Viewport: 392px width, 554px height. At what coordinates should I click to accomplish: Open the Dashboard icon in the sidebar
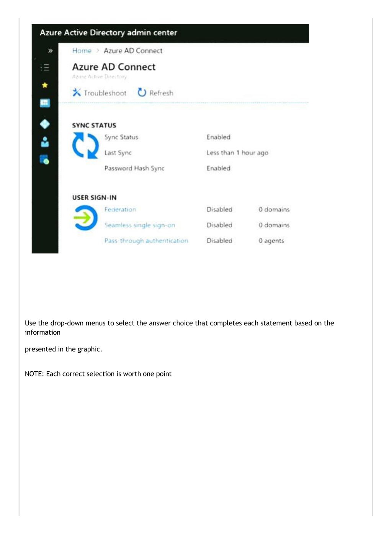click(x=45, y=103)
